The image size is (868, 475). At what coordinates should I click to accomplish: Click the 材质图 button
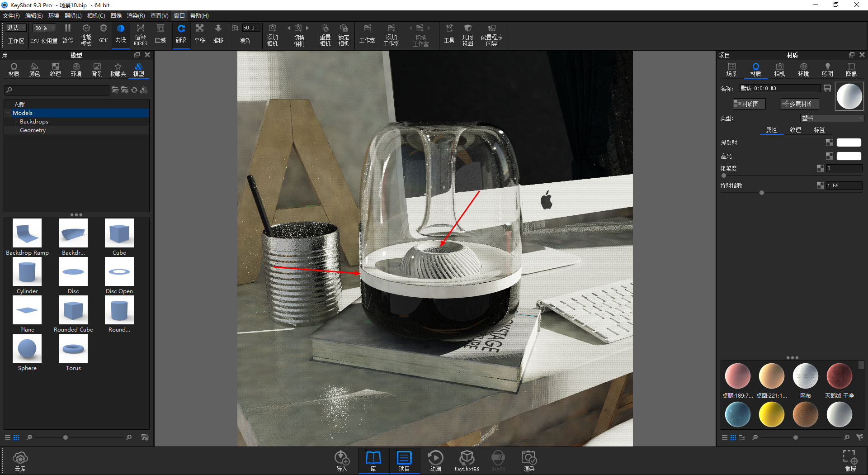tap(749, 104)
